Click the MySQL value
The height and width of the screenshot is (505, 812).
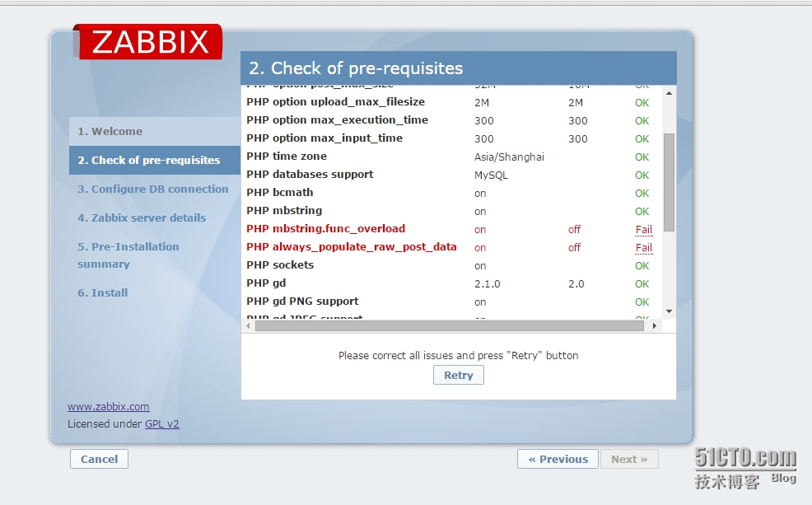(x=491, y=175)
